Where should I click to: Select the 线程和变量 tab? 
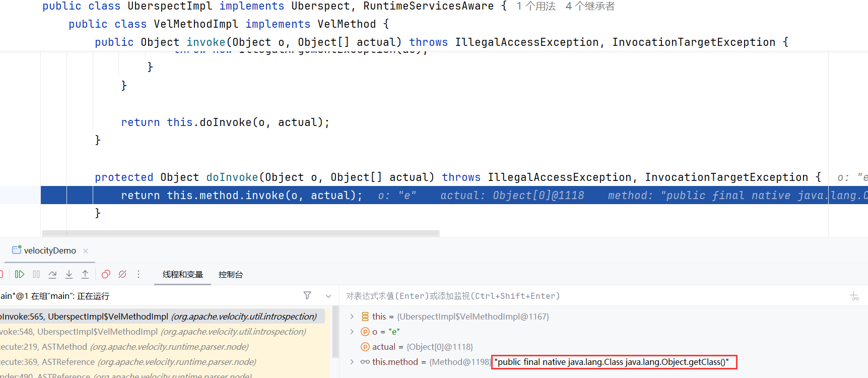pyautogui.click(x=182, y=275)
